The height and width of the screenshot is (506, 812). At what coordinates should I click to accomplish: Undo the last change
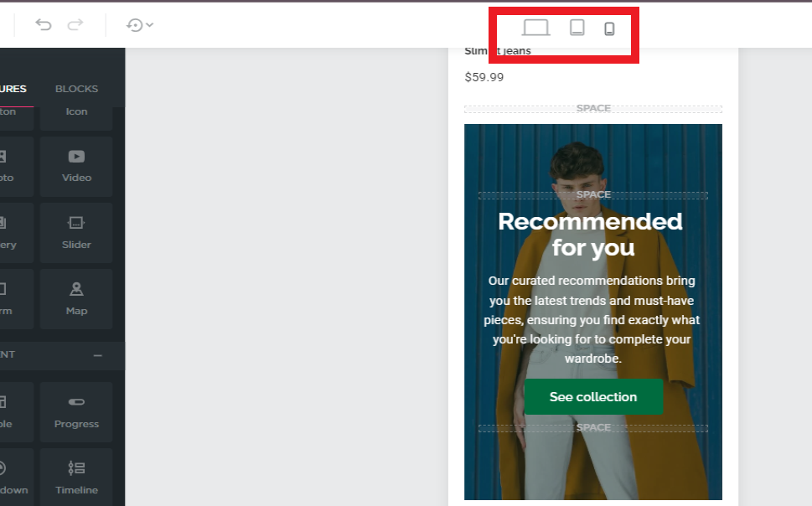pyautogui.click(x=44, y=24)
